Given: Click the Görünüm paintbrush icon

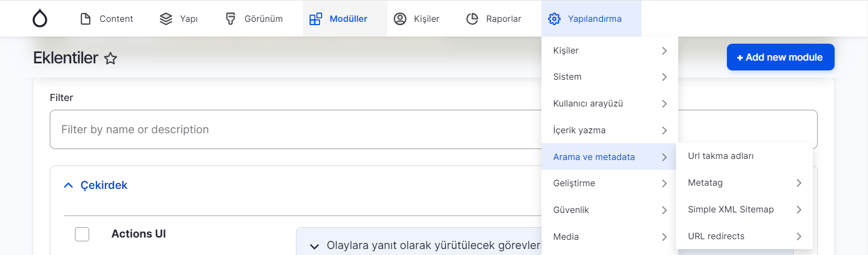Looking at the screenshot, I should (x=230, y=19).
